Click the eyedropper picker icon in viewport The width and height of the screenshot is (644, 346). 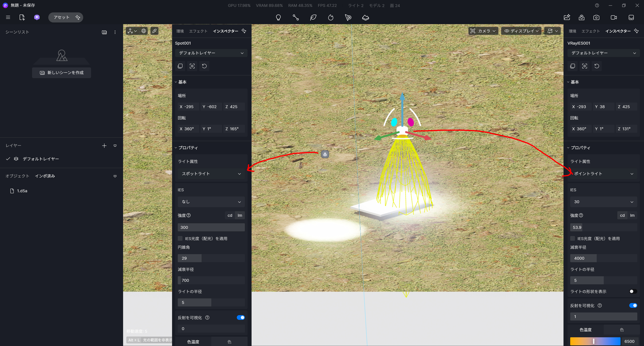(154, 31)
